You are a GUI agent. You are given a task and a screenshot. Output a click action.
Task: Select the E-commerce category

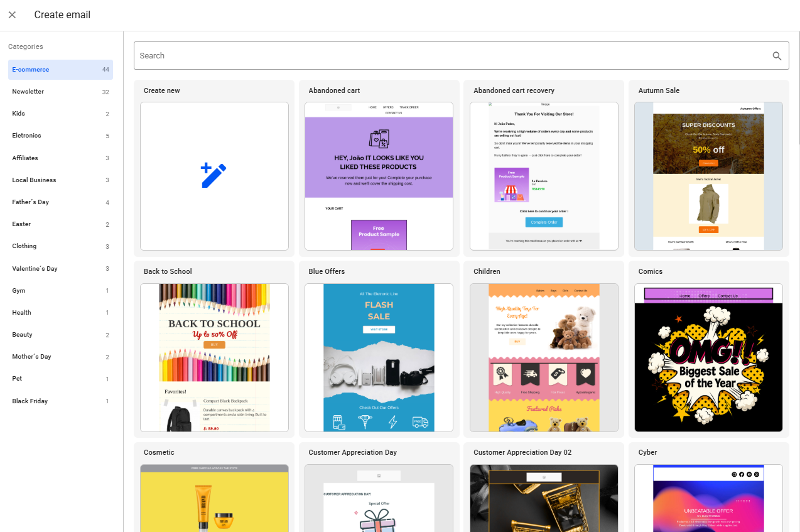tap(60, 70)
